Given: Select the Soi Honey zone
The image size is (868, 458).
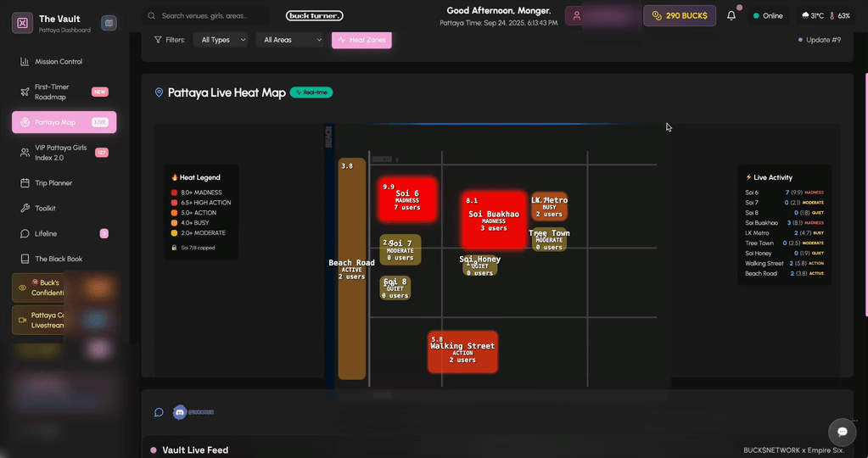Looking at the screenshot, I should [480, 266].
